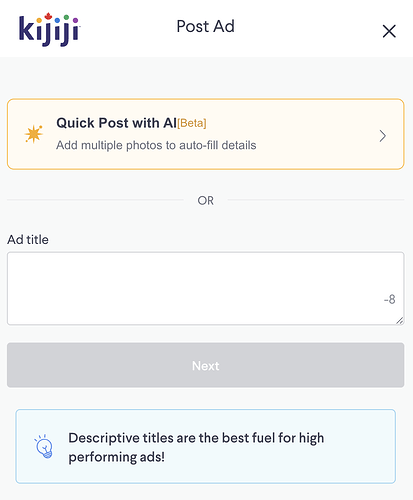The image size is (413, 500).
Task: Click the lightbulb tip icon
Action: coord(44,447)
